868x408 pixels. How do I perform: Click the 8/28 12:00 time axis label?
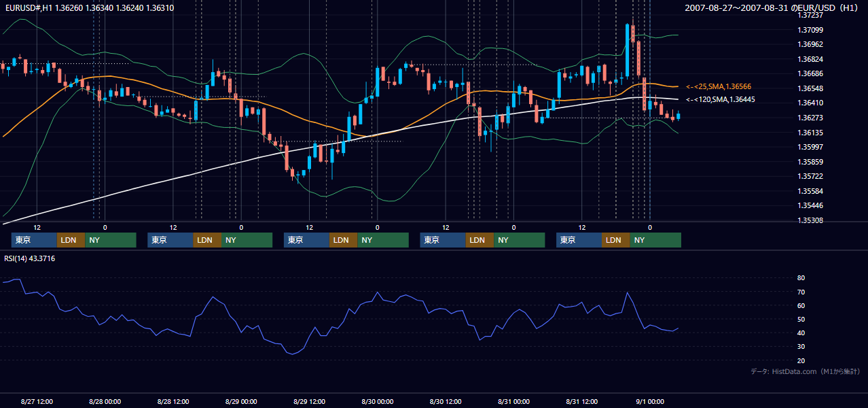(x=173, y=401)
